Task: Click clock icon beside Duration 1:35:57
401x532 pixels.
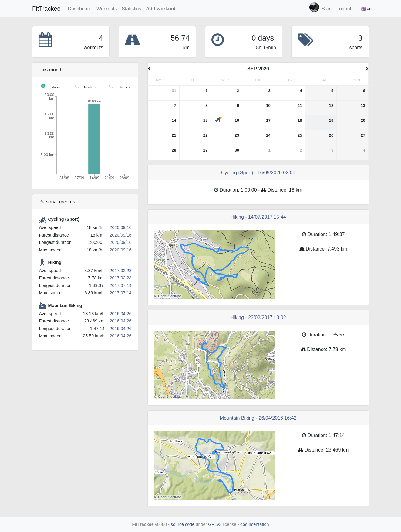Action: coord(304,335)
